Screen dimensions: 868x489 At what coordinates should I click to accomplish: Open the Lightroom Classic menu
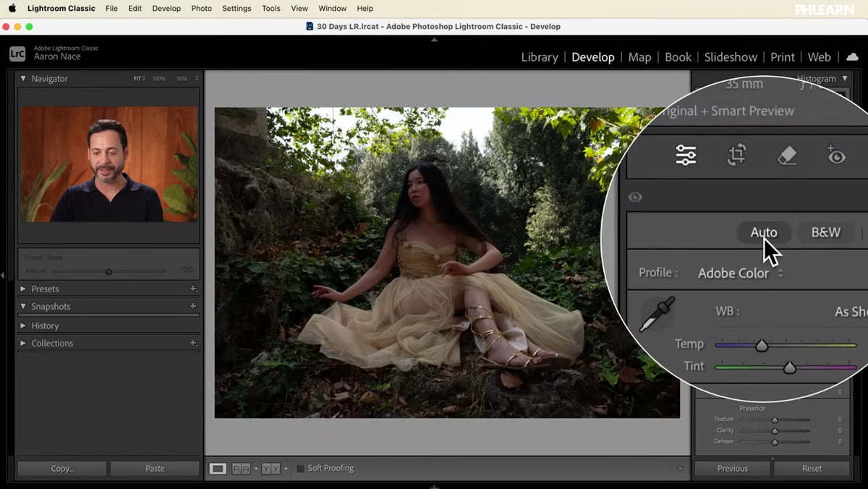(x=61, y=8)
